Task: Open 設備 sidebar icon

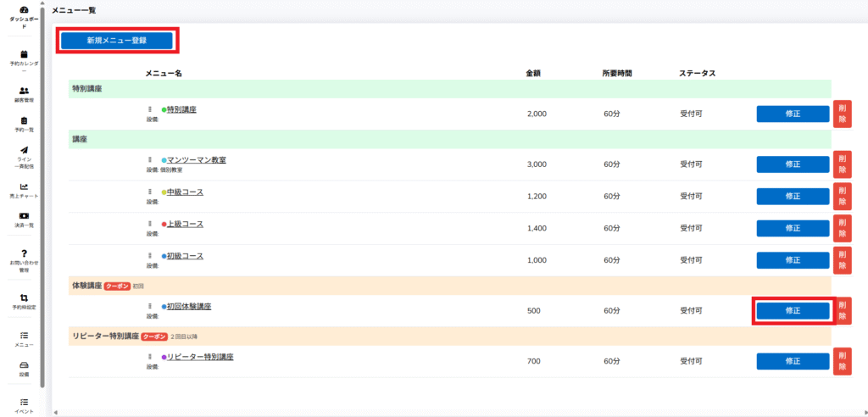Action: click(x=24, y=365)
